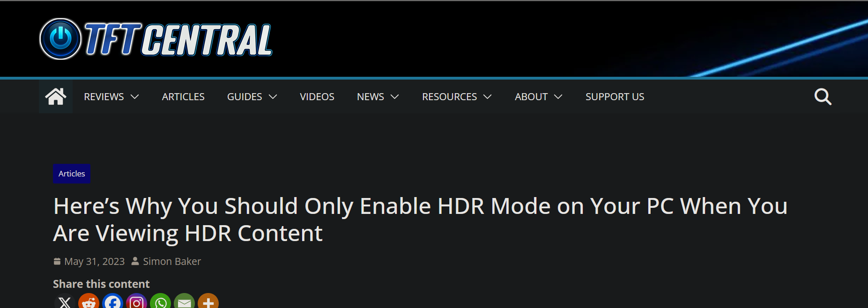Click calendar icon beside May 31, 2023

(57, 261)
